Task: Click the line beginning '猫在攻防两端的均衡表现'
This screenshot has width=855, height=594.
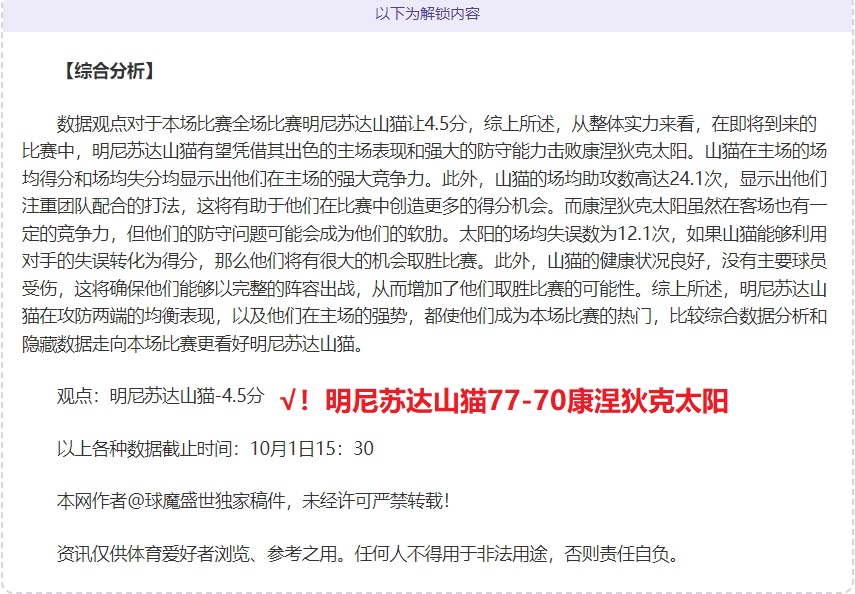Action: point(424,316)
